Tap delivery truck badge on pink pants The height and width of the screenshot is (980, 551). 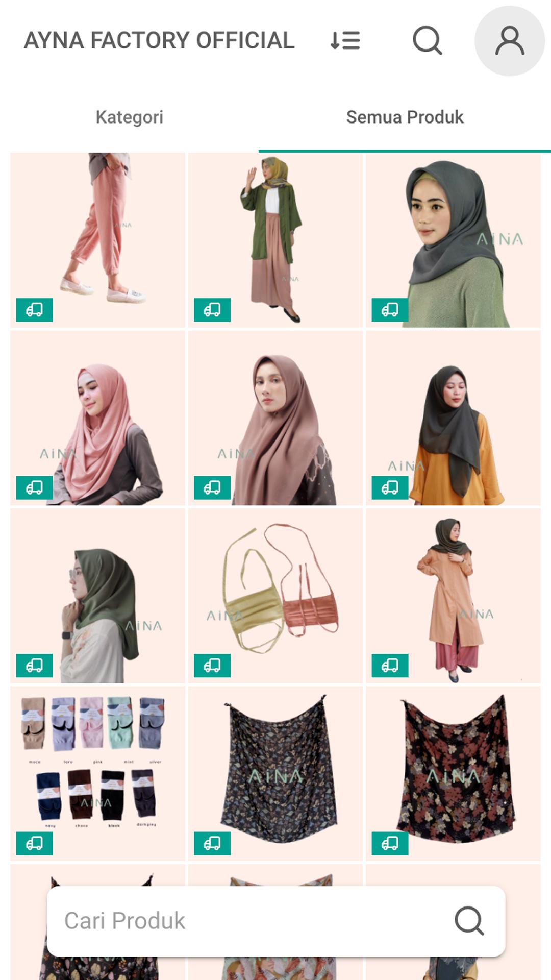[34, 310]
